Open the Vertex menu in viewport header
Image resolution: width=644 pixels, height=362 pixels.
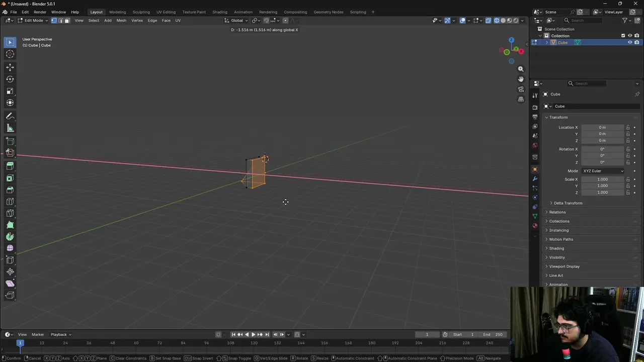(137, 21)
